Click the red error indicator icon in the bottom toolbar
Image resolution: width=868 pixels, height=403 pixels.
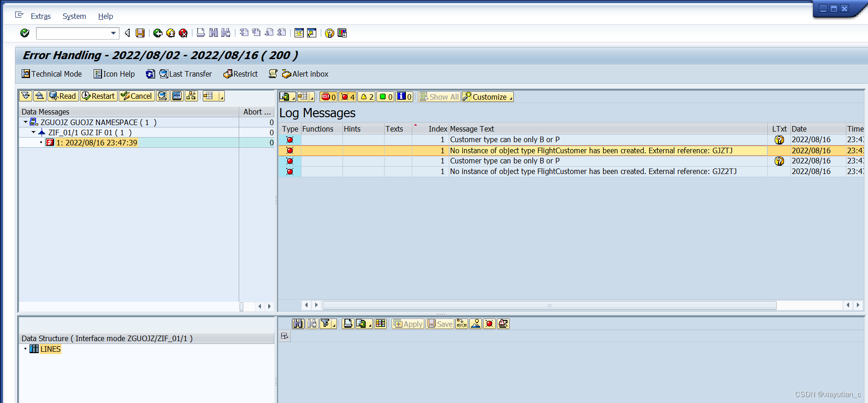point(489,324)
